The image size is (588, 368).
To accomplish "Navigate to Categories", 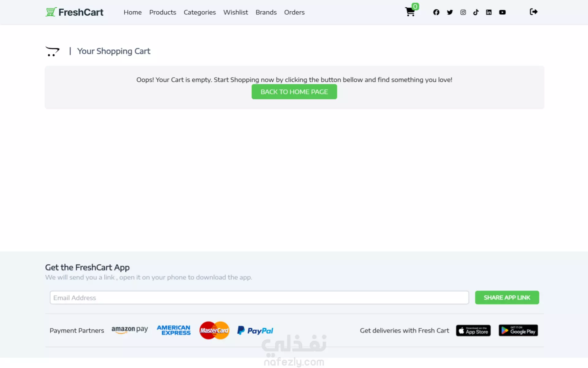I will 200,12.
